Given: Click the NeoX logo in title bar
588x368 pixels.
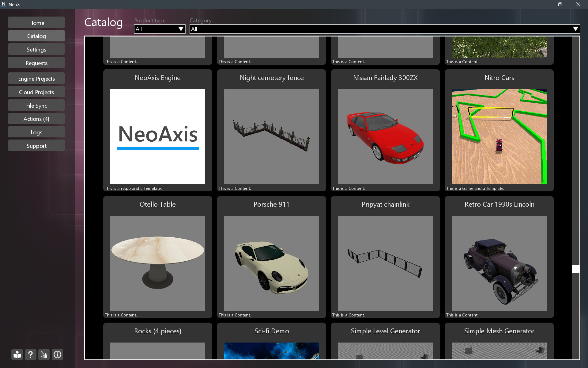Looking at the screenshot, I should (4, 4).
